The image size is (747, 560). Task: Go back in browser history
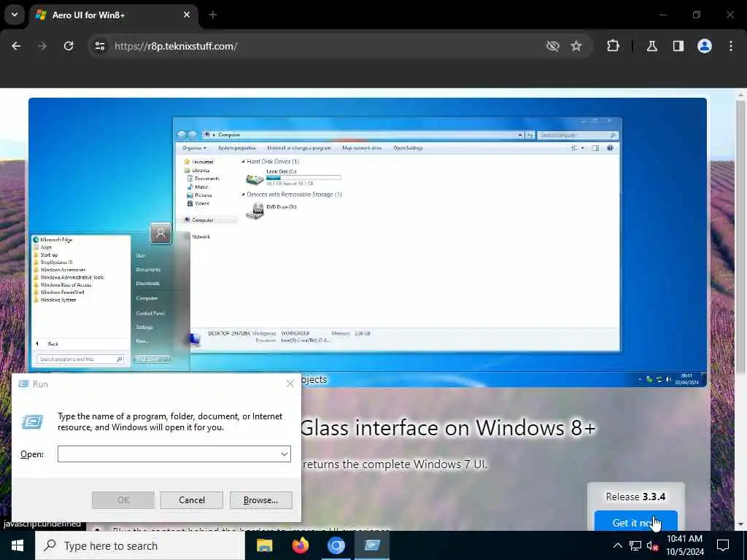click(x=16, y=46)
